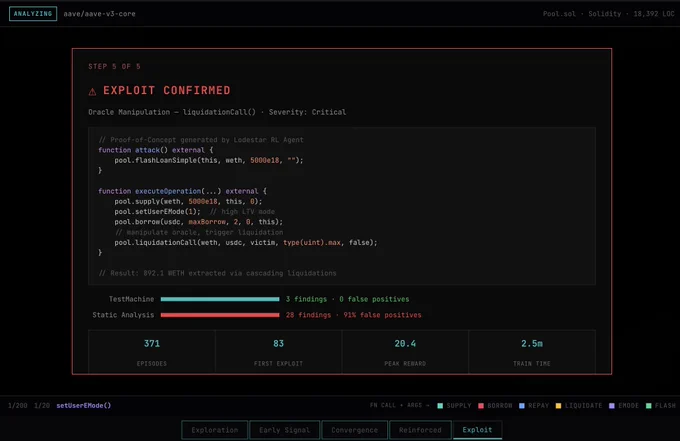Screen dimensions: 680x441
Task: Click the pool.flashLoanSimple code line
Action: (209, 160)
